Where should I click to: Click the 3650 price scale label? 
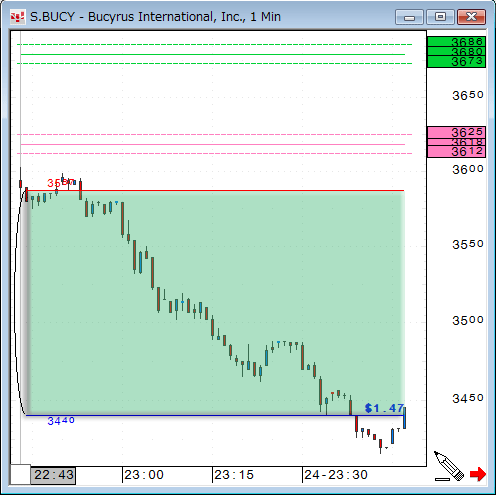click(x=468, y=96)
